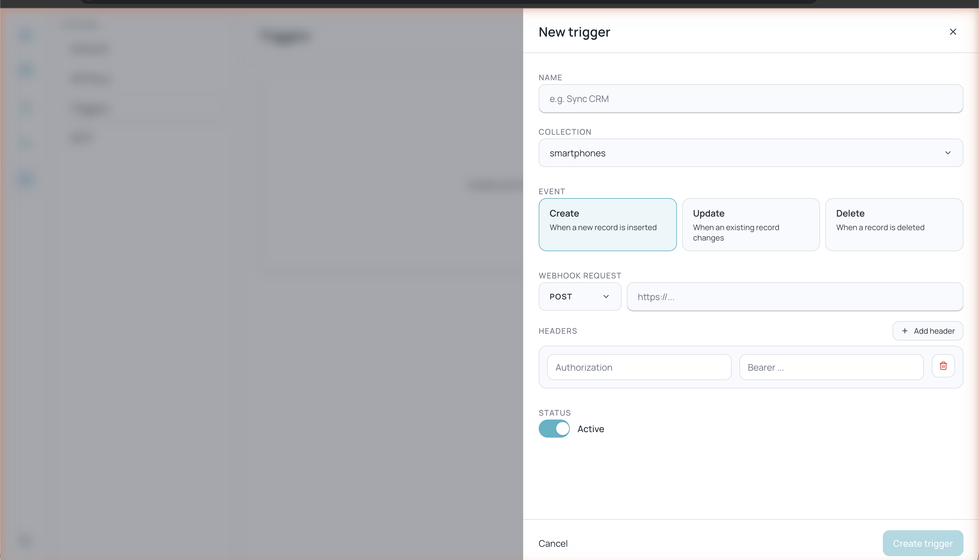The image size is (979, 560).
Task: Open the smartphones collection dropdown
Action: (750, 153)
